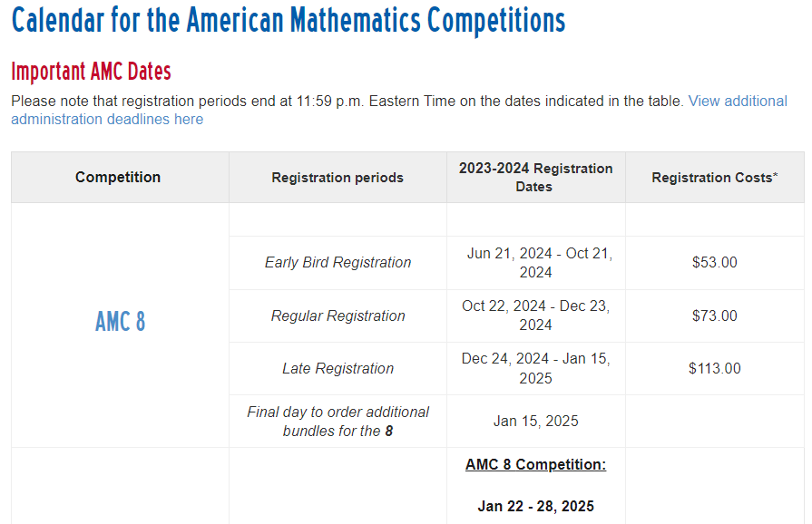This screenshot has width=812, height=524.
Task: Open the AMC 8 competition link
Action: pos(120,322)
